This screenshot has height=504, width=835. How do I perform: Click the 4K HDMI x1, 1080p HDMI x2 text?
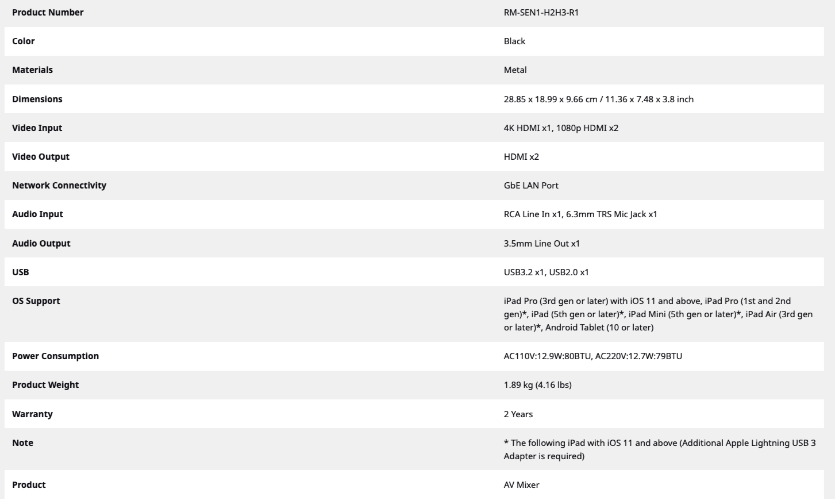561,128
